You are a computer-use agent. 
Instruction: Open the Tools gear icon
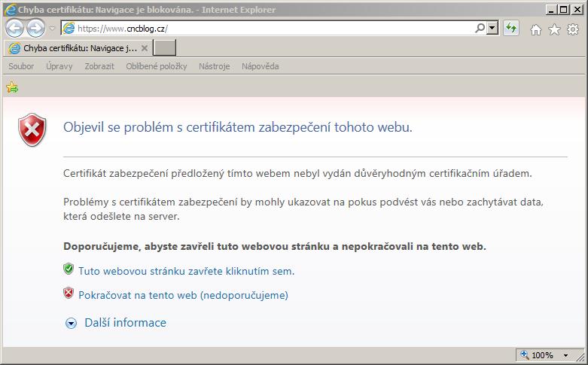click(x=573, y=29)
